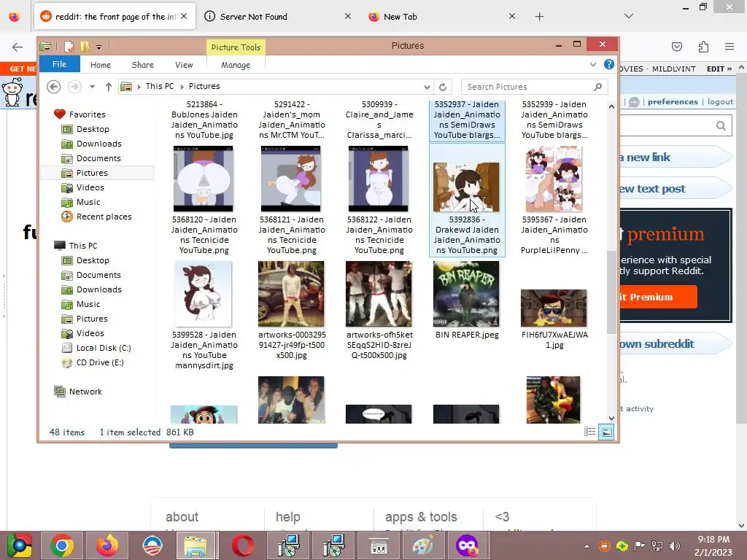This screenshot has height=560, width=747.
Task: Select Downloads under Favorites
Action: [92, 144]
